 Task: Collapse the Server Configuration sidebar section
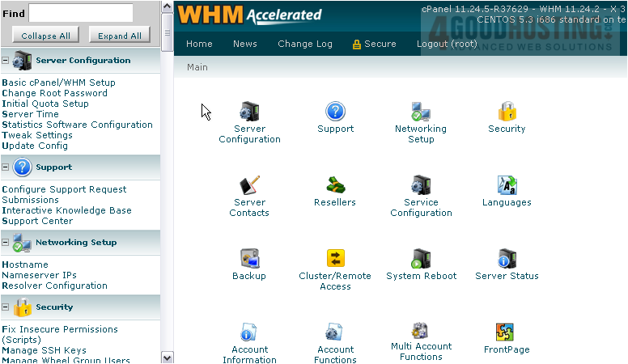click(6, 61)
